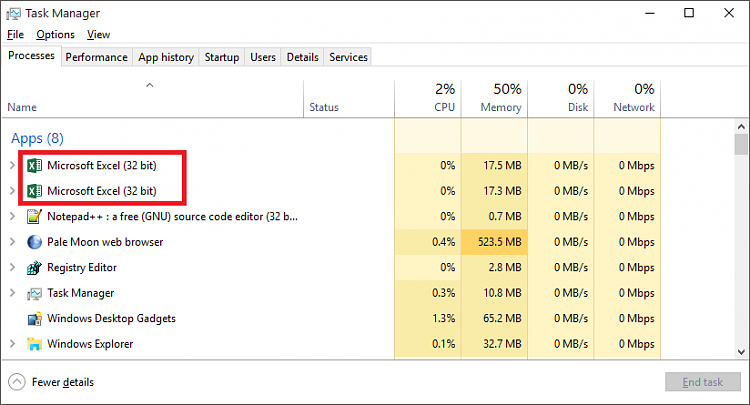
Task: Open the View menu
Action: pyautogui.click(x=99, y=34)
